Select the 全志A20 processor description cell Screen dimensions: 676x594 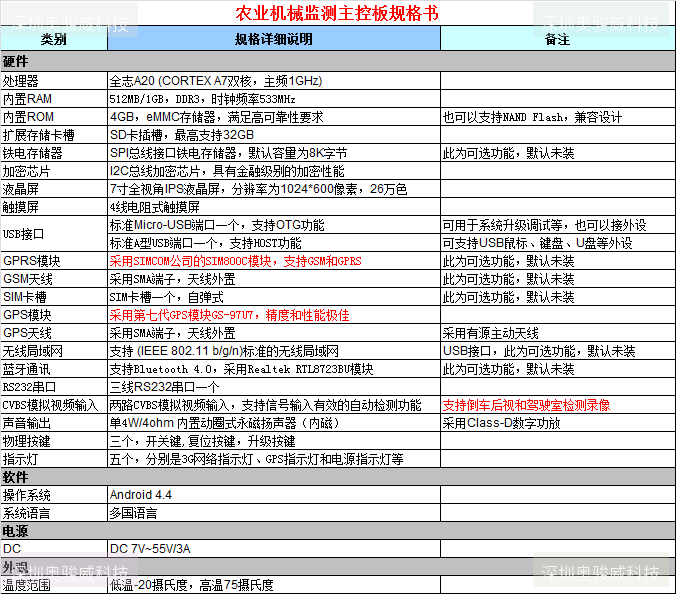(274, 81)
